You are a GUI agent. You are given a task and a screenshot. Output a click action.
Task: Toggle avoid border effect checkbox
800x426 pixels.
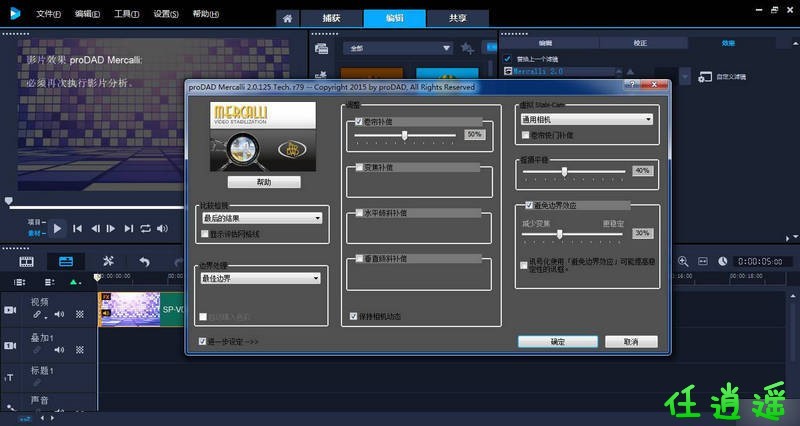(529, 205)
